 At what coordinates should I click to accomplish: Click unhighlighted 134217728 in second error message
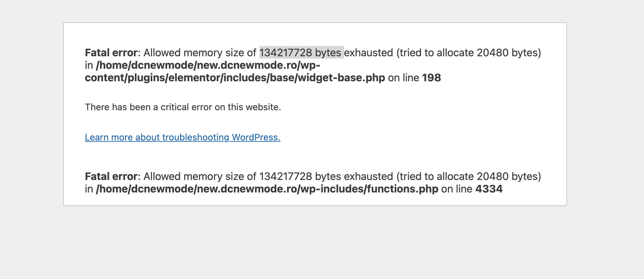pyautogui.click(x=285, y=176)
